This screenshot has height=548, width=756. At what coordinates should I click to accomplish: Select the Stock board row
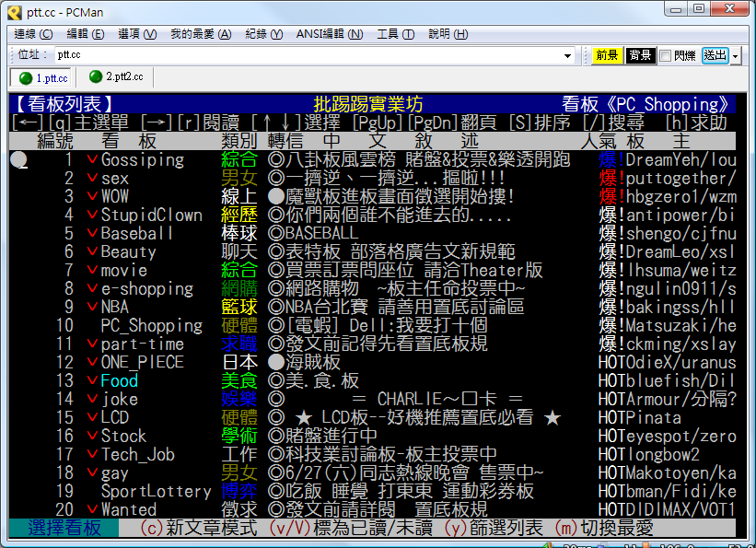tap(372, 436)
